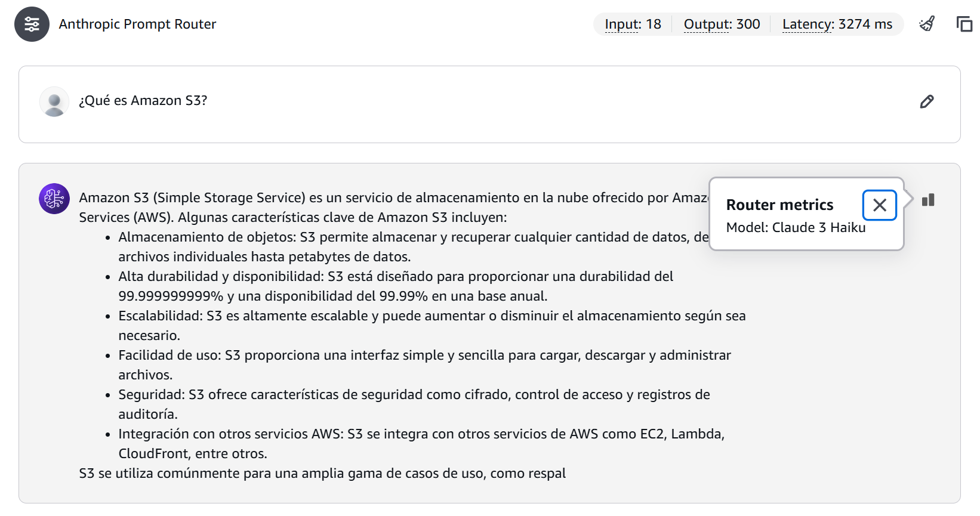Click the prompt text '¿Qué es Amazon S3?'

(x=143, y=100)
